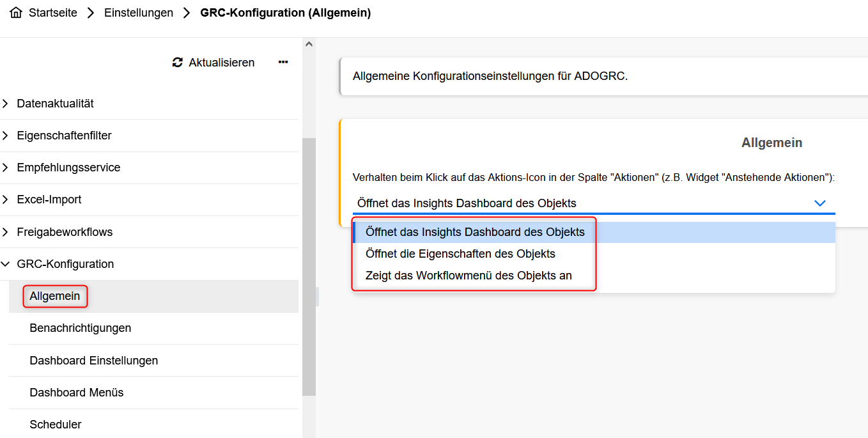Expand the Eigenschaftenfilter section
The width and height of the screenshot is (868, 438).
point(6,136)
